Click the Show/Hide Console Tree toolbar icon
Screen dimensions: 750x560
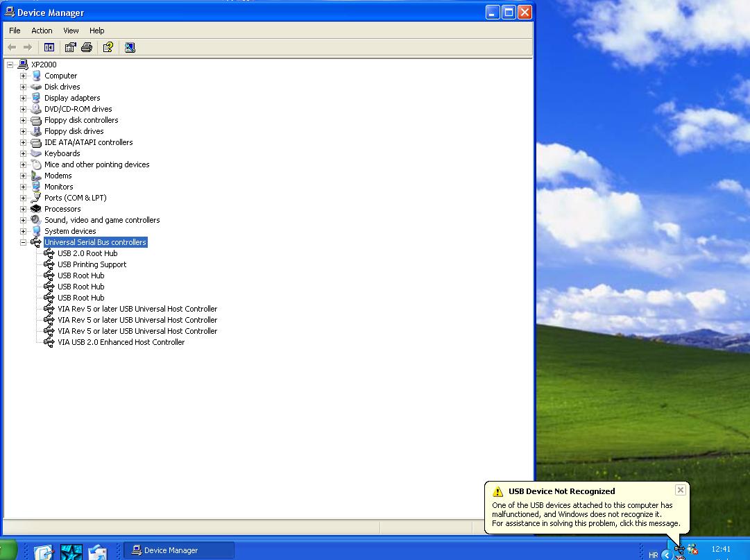[49, 47]
